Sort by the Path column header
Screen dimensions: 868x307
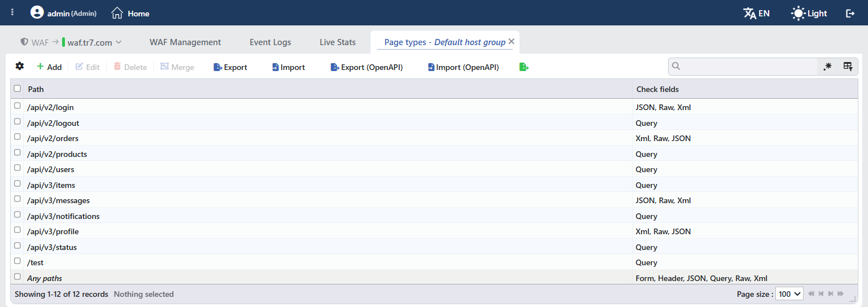click(328, 89)
